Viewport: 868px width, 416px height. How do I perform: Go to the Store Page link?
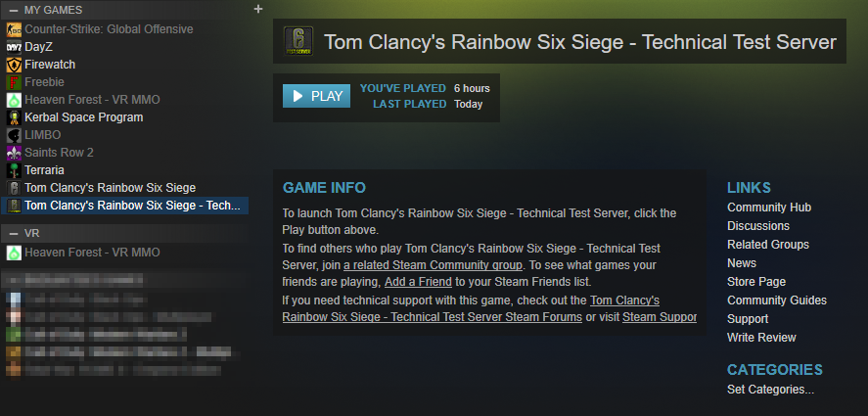pyautogui.click(x=756, y=281)
